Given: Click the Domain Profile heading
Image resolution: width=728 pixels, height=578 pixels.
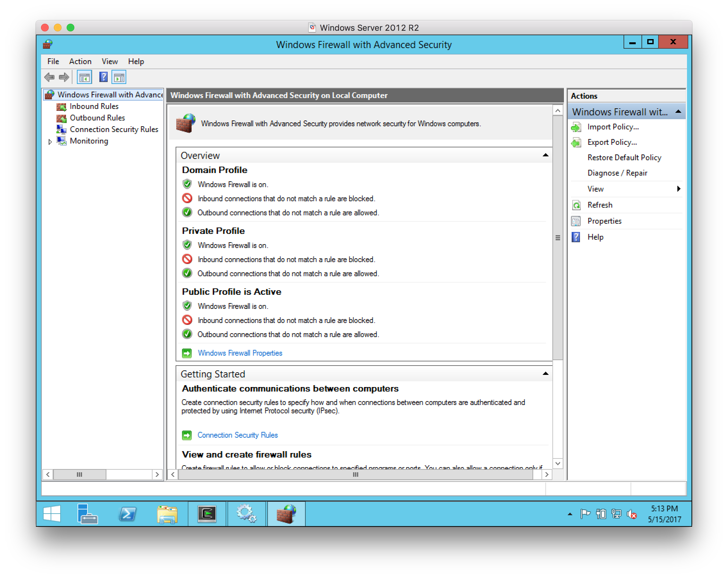Looking at the screenshot, I should pos(214,170).
